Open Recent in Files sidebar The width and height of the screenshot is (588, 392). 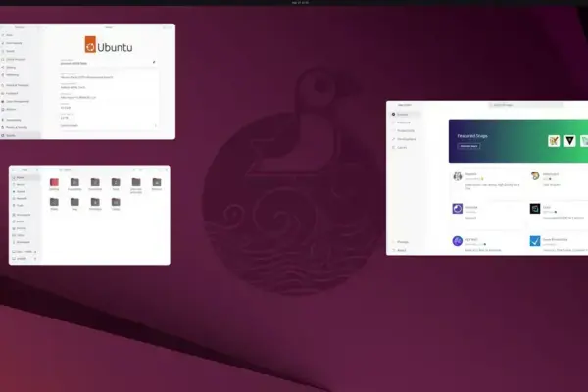24,184
